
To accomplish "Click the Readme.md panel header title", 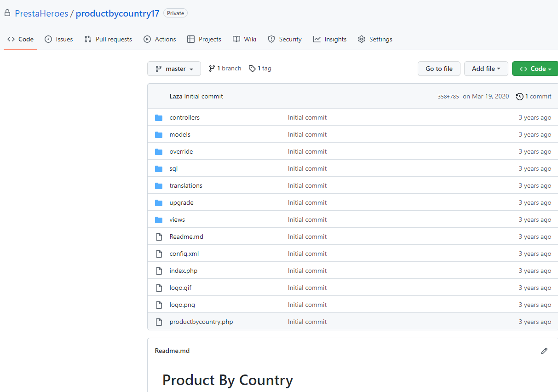I will pos(172,351).
